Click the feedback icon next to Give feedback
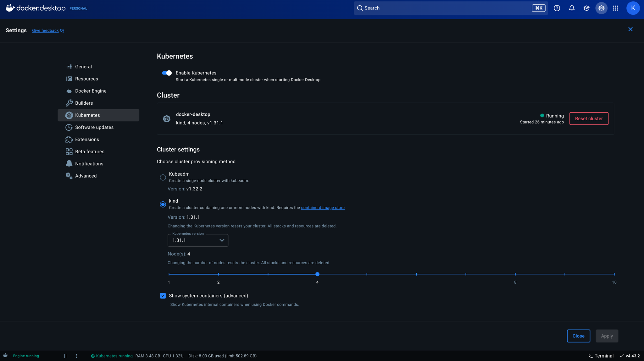Viewport: 644px width, 361px height. [x=62, y=30]
